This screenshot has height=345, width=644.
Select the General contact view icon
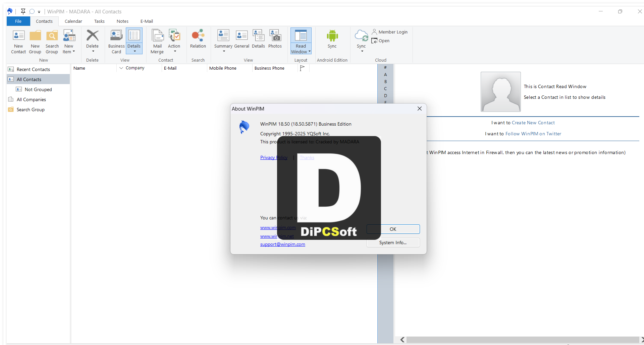241,39
